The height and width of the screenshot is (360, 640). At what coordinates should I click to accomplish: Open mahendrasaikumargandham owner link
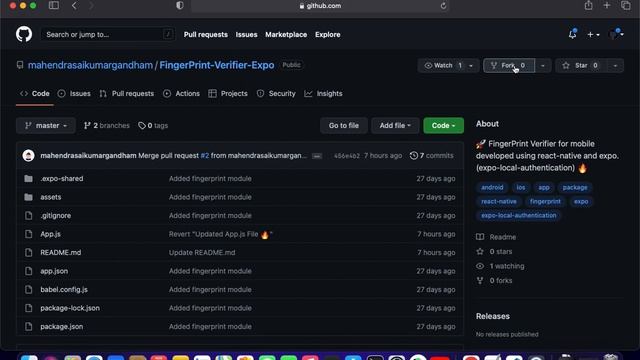click(x=90, y=65)
